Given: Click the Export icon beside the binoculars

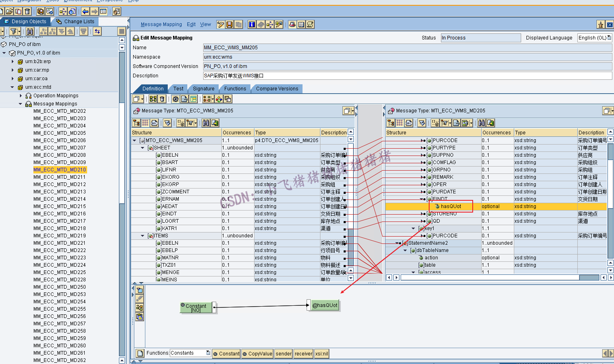Looking at the screenshot, I should pos(215,123).
